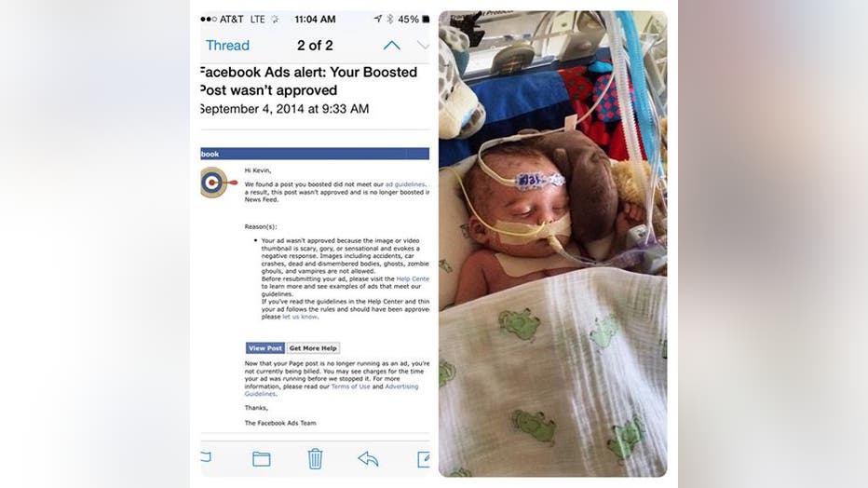This screenshot has height=488, width=868.
Task: Tap the email subject Facebook Ads alert
Action: [308, 81]
